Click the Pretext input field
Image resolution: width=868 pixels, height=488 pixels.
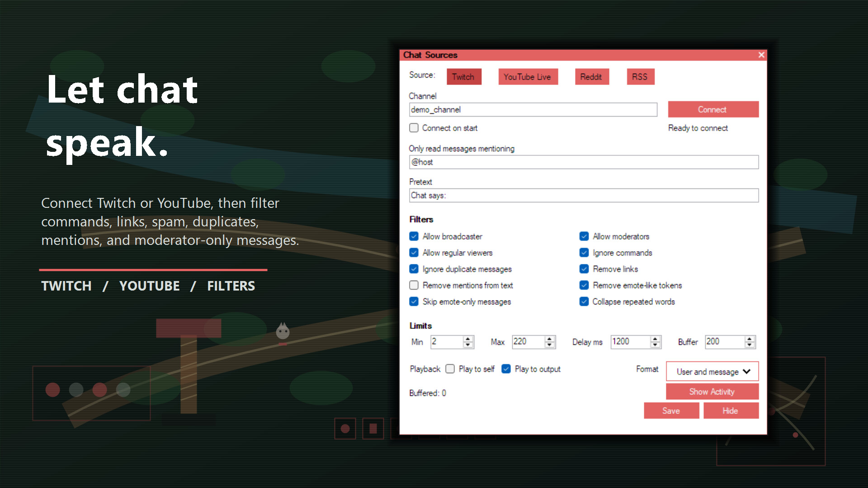coord(584,196)
